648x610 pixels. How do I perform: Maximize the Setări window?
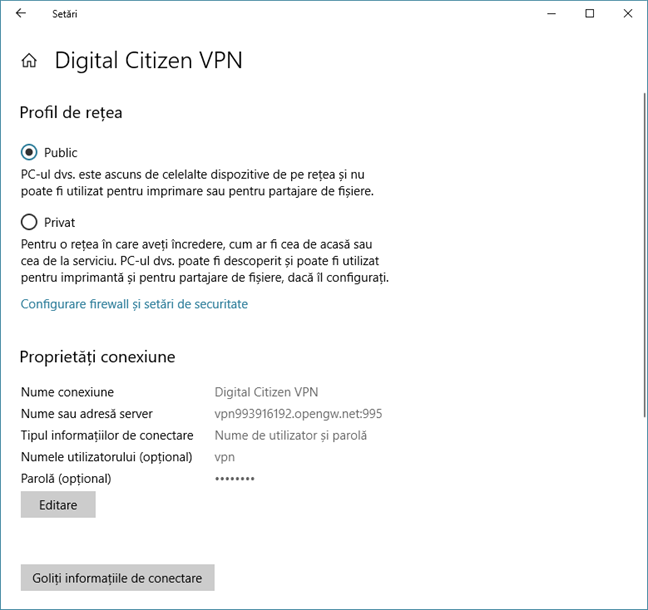click(590, 14)
